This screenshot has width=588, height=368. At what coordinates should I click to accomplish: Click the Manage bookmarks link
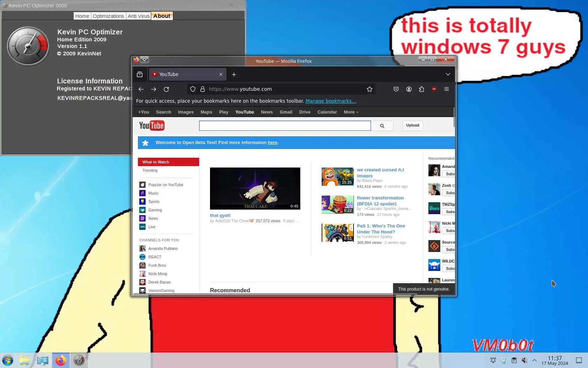click(x=331, y=101)
